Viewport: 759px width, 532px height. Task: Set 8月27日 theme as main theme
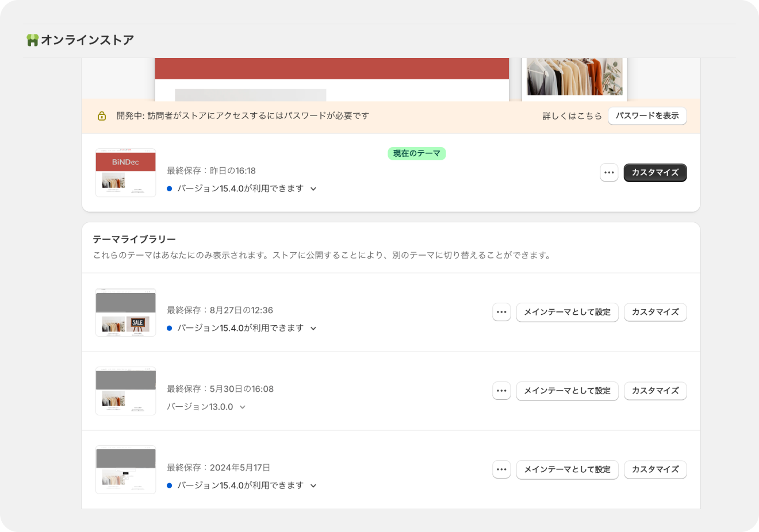567,312
